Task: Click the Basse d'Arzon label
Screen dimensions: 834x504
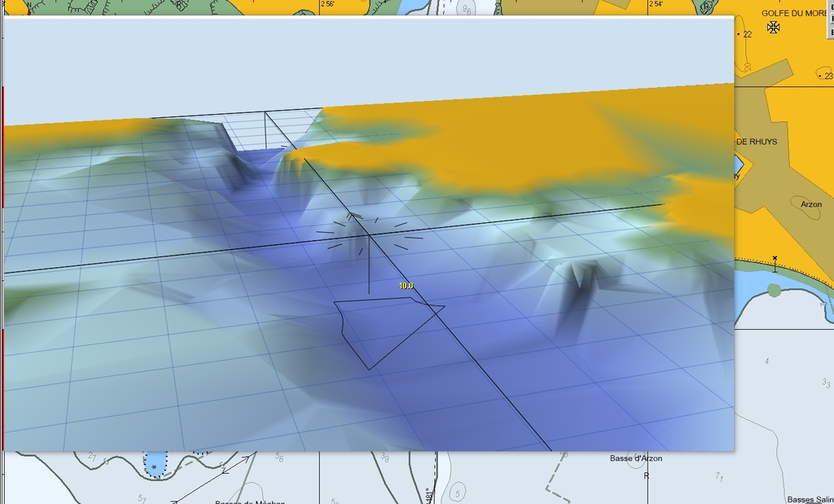Action: coord(636,458)
